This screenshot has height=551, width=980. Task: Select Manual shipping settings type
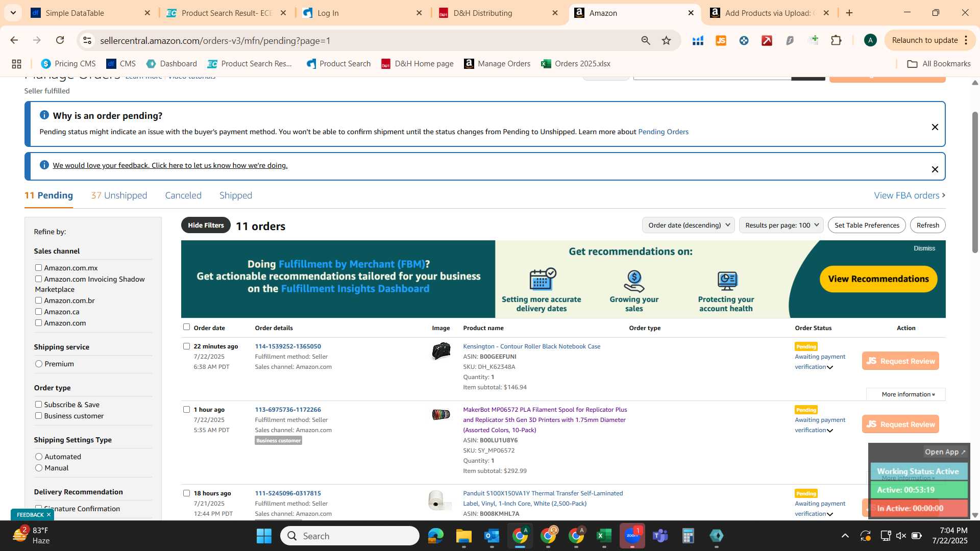click(x=39, y=468)
